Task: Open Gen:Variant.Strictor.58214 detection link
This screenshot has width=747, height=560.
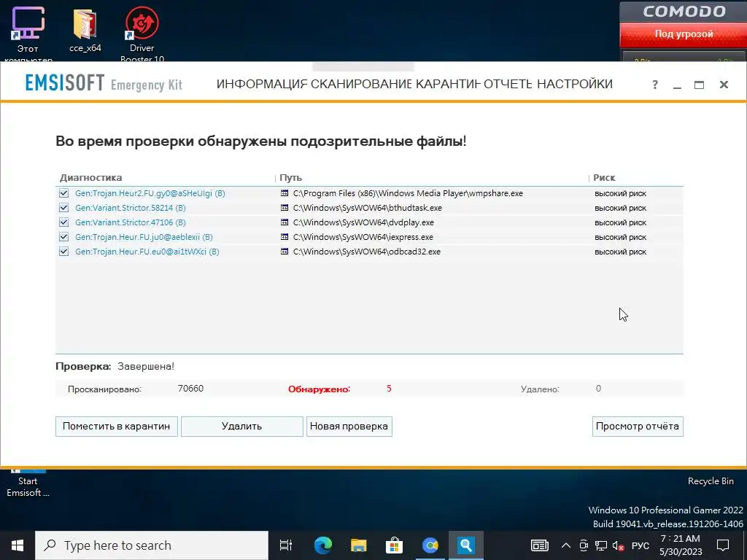Action: coord(131,208)
